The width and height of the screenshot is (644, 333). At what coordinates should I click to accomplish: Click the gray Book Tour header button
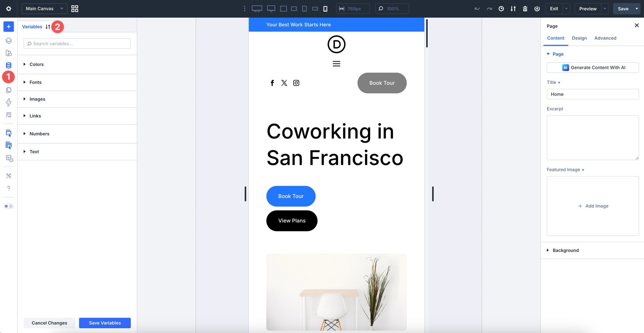(x=382, y=83)
